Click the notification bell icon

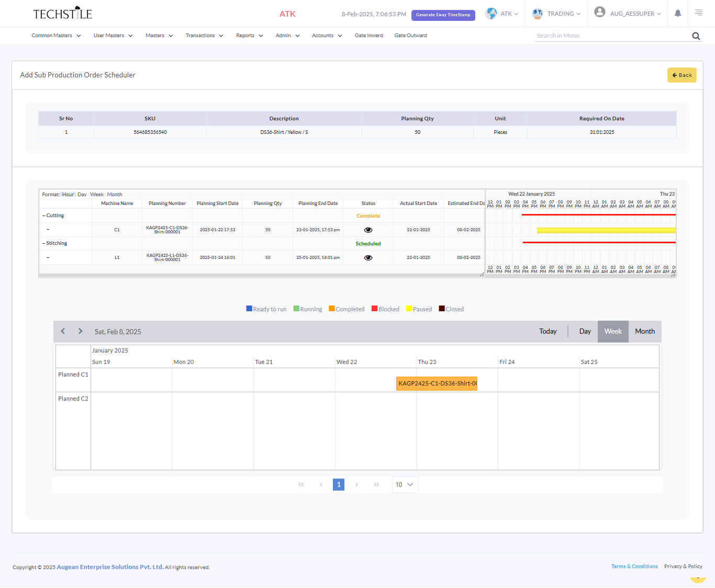[678, 14]
